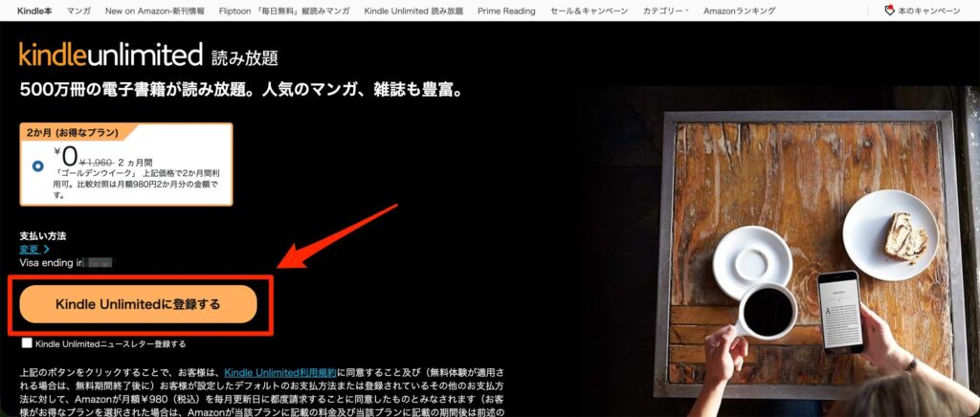The width and height of the screenshot is (980, 417).
Task: Click Kindle Unlimitedに登録する button
Action: coord(138,304)
